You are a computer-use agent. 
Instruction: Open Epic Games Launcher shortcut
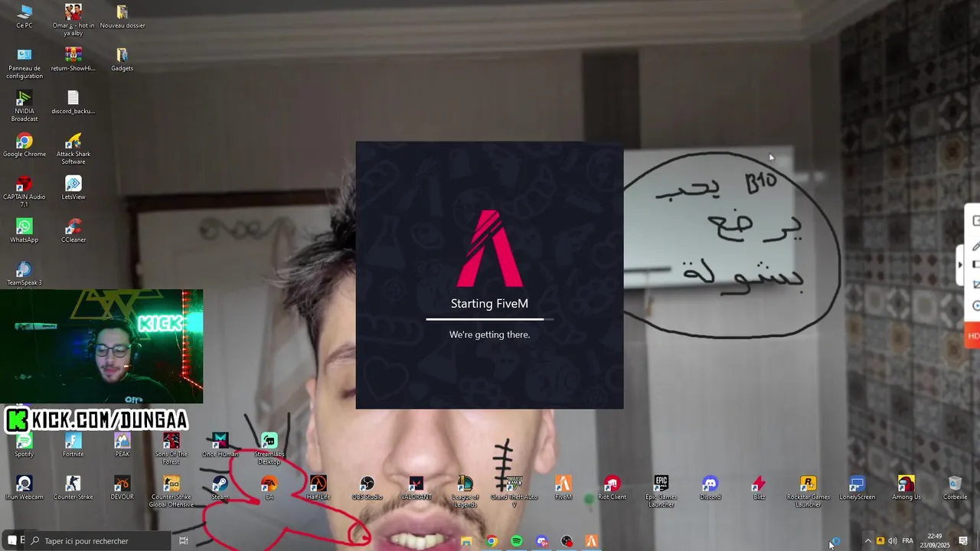(x=661, y=491)
